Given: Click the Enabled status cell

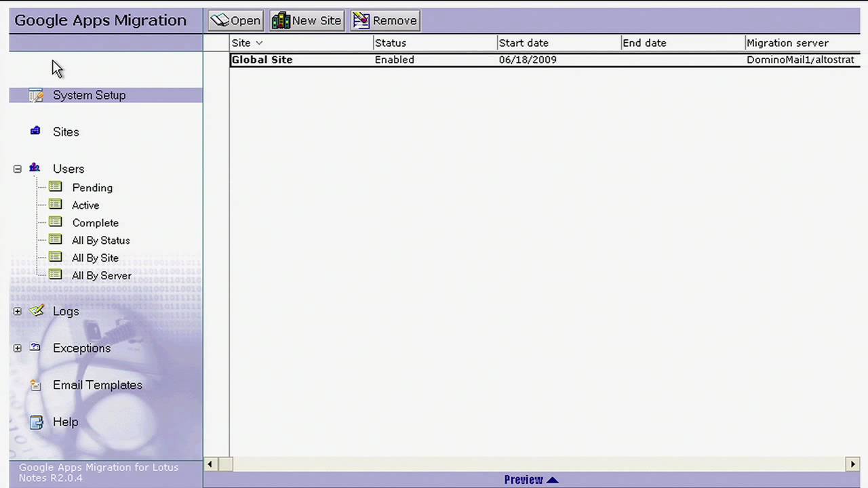Looking at the screenshot, I should click(x=394, y=60).
